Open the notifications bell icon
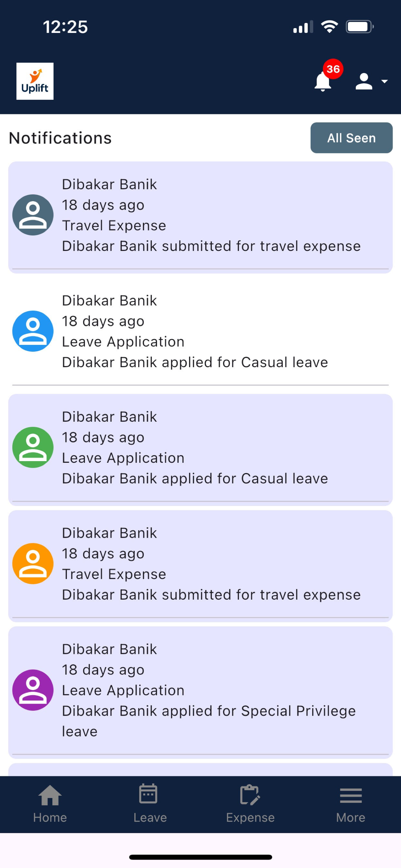 tap(323, 82)
